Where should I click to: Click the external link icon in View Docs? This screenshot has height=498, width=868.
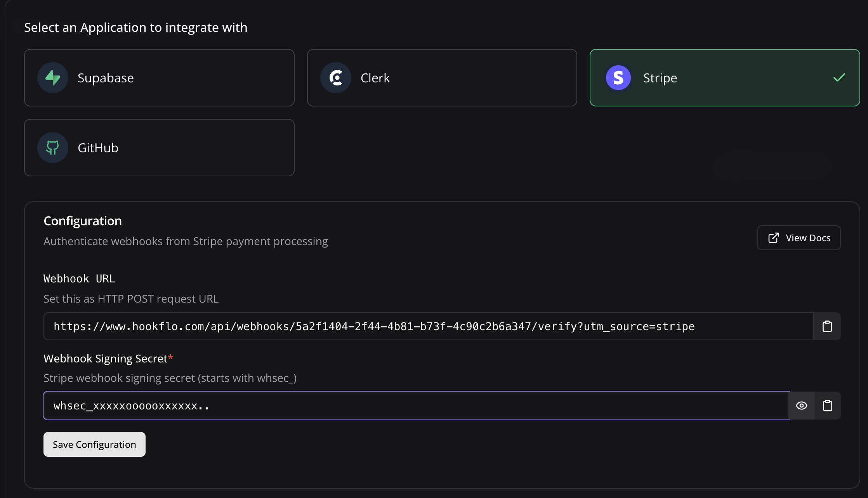click(773, 238)
